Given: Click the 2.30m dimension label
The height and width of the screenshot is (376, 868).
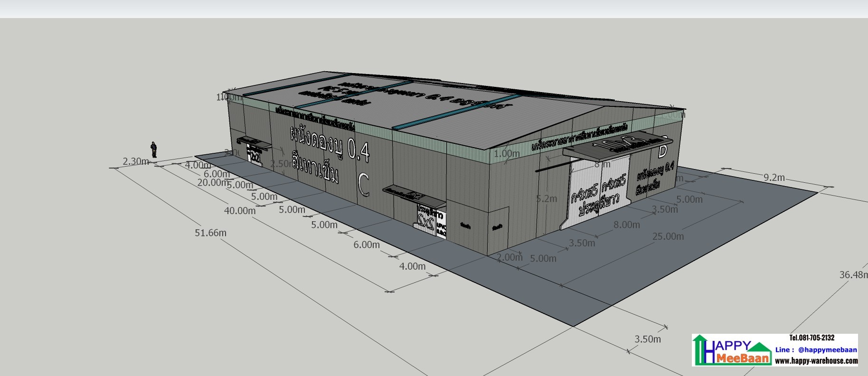Looking at the screenshot, I should click(136, 161).
